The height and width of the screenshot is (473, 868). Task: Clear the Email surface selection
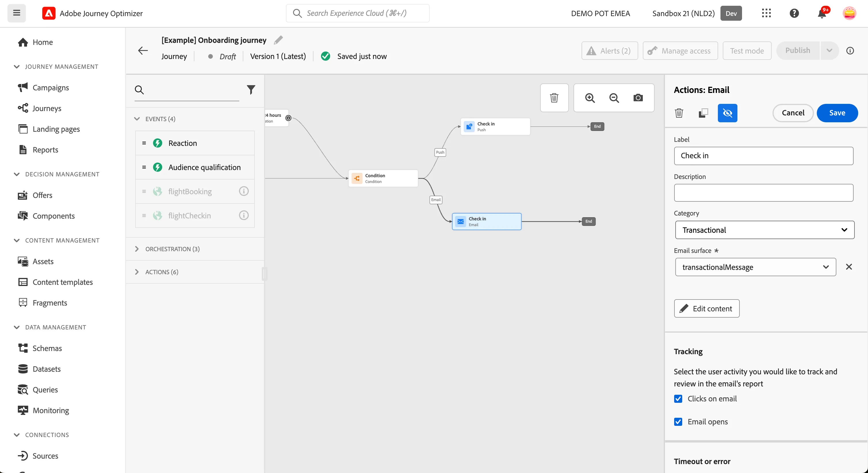[x=849, y=267]
